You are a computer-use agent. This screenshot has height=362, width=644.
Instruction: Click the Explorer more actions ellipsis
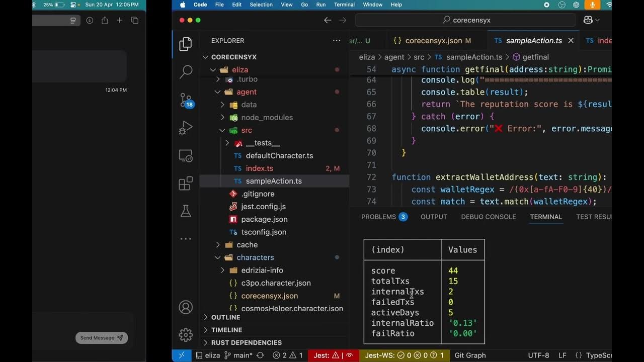pyautogui.click(x=336, y=40)
